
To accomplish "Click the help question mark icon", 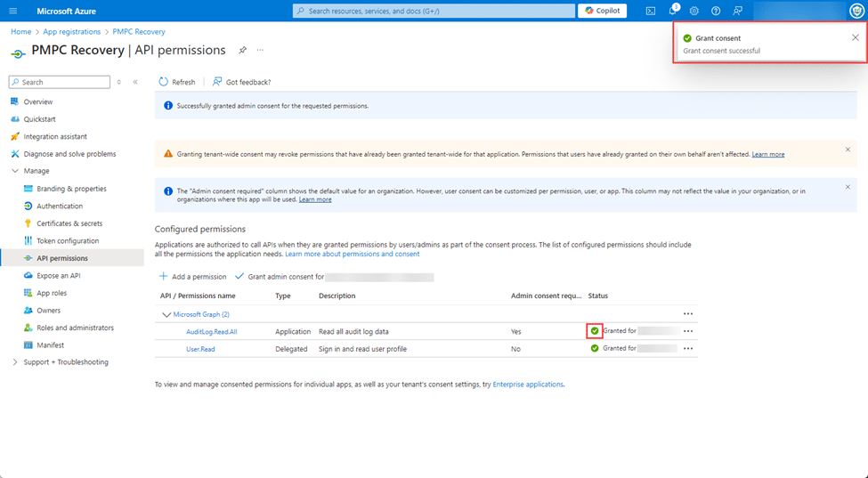I will click(x=716, y=11).
